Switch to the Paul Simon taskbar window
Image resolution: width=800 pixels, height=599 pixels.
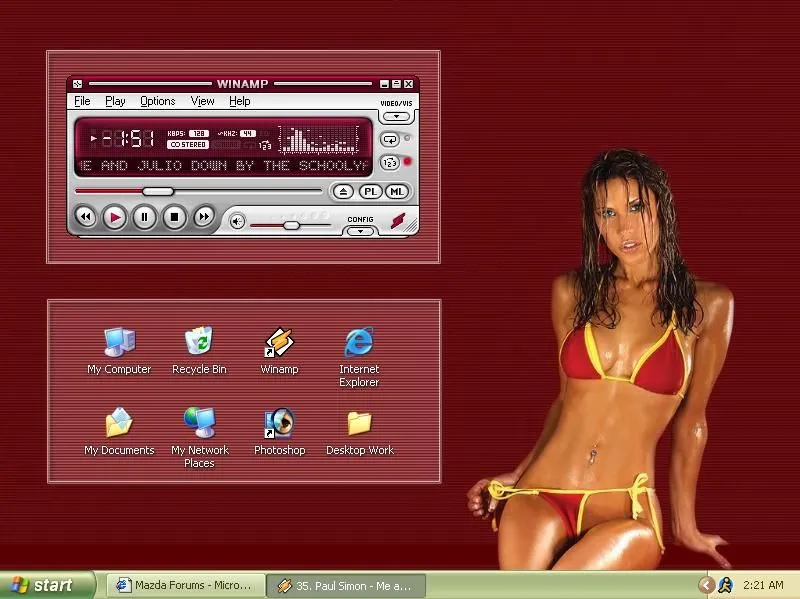pyautogui.click(x=345, y=585)
